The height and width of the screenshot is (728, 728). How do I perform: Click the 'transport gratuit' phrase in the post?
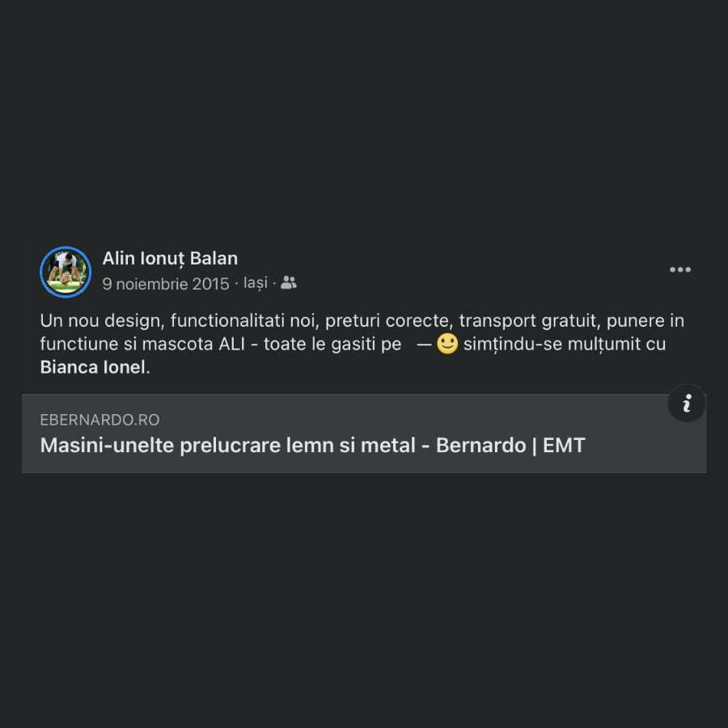[528, 321]
